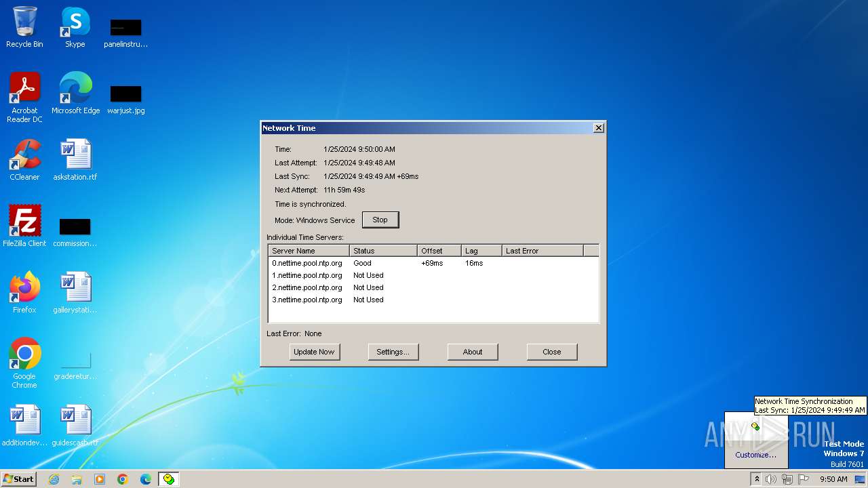Sort by the Lag column header

(481, 251)
